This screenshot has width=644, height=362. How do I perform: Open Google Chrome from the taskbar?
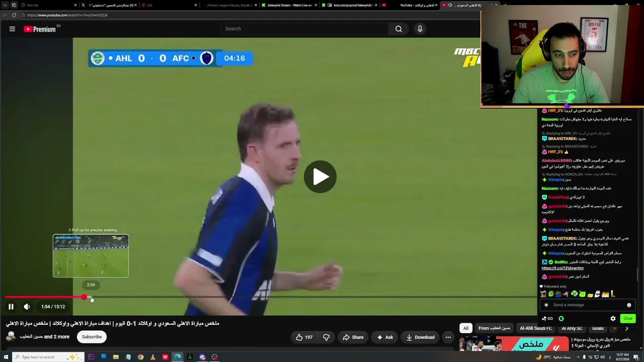(140, 357)
